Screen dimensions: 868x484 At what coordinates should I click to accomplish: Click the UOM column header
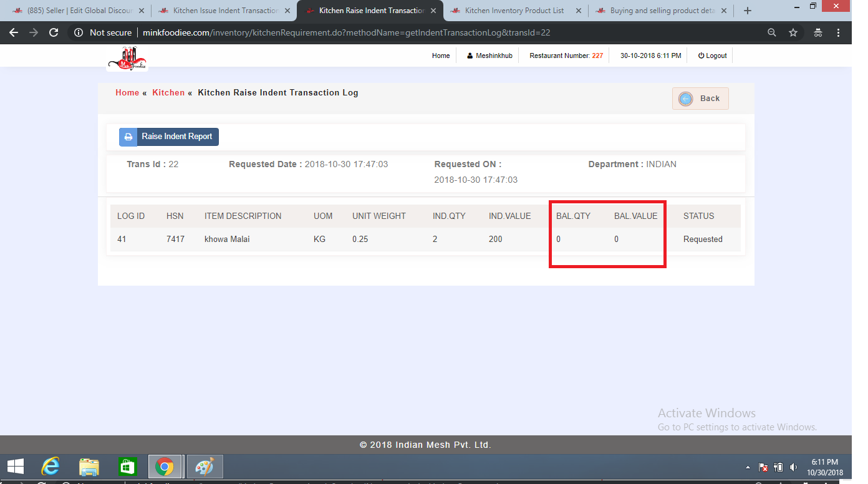pos(323,216)
